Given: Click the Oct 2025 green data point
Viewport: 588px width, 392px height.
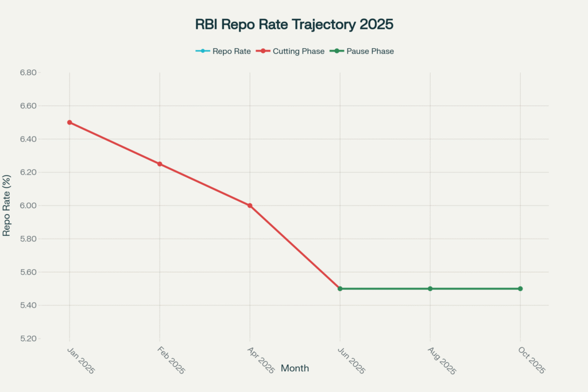Looking at the screenshot, I should click(520, 289).
